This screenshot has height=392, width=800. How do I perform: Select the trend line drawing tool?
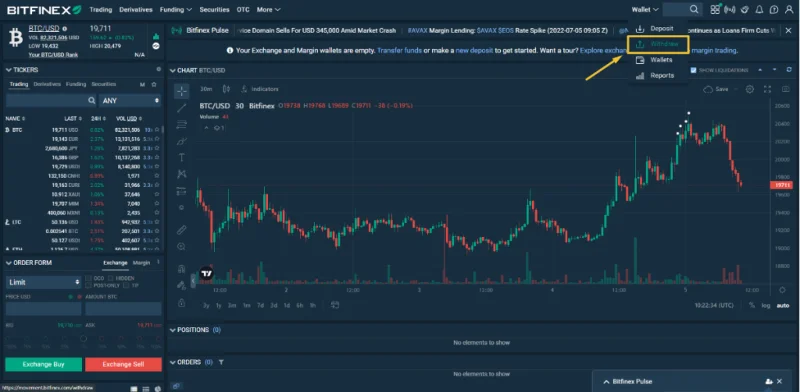[182, 108]
